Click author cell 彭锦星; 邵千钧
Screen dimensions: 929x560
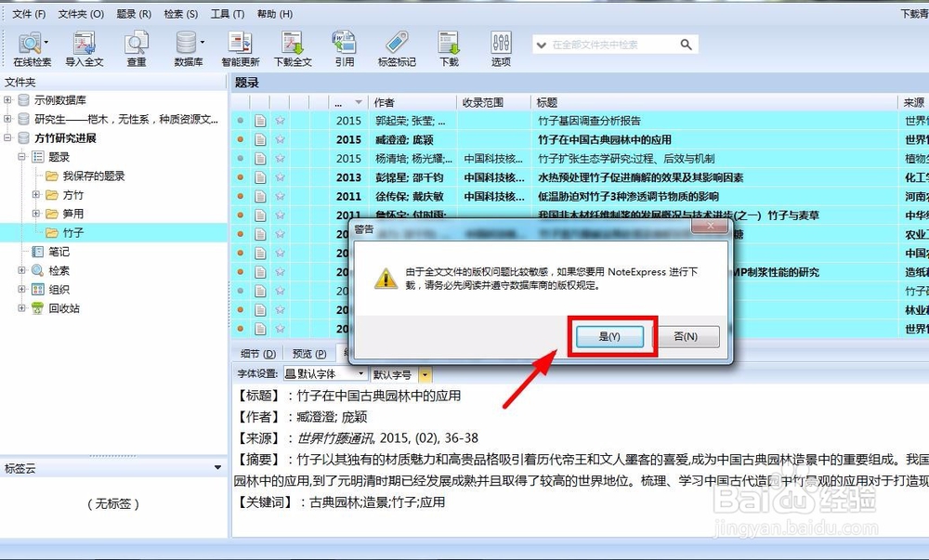click(x=410, y=177)
